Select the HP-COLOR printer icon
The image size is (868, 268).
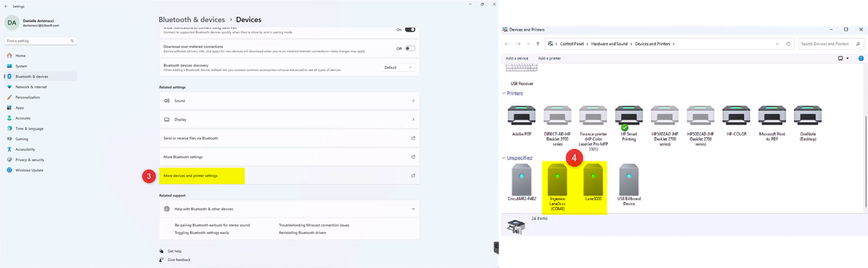[x=736, y=116]
